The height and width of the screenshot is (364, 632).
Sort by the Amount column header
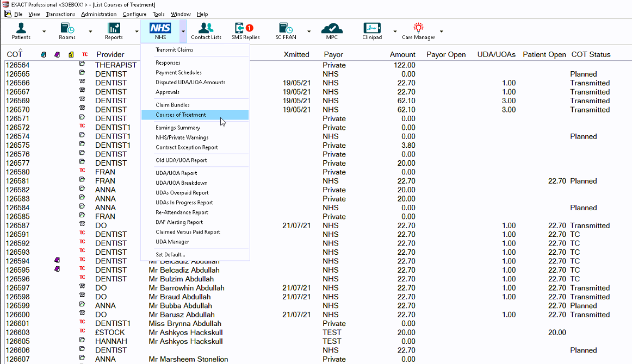tap(402, 54)
